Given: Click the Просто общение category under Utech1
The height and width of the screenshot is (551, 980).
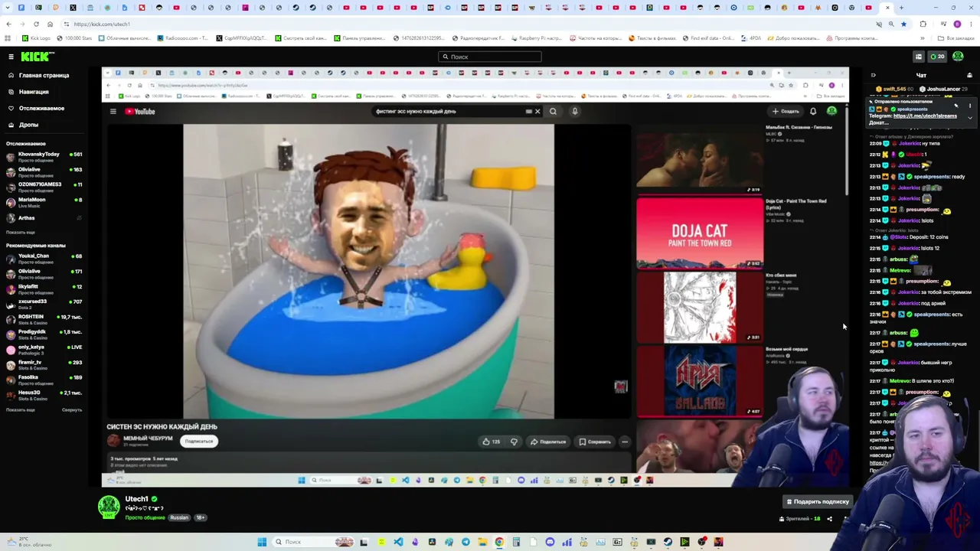Looking at the screenshot, I should point(145,518).
